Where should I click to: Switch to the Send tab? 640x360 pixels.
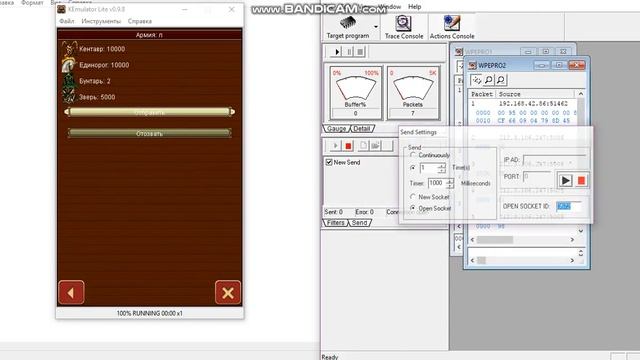[x=360, y=223]
